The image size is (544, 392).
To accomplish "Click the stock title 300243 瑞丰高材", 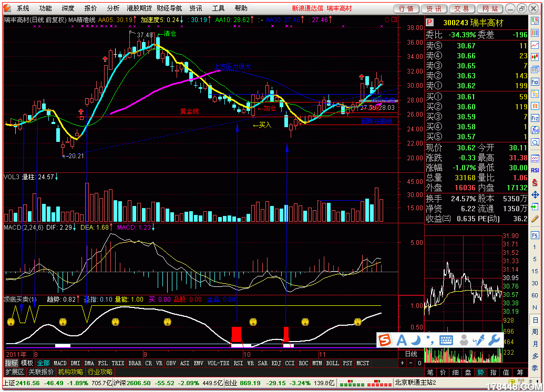I will tap(473, 23).
